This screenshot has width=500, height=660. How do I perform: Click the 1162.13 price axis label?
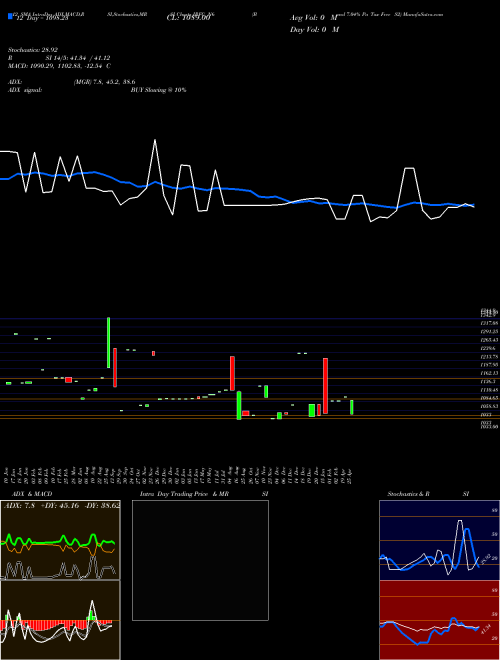[x=489, y=373]
